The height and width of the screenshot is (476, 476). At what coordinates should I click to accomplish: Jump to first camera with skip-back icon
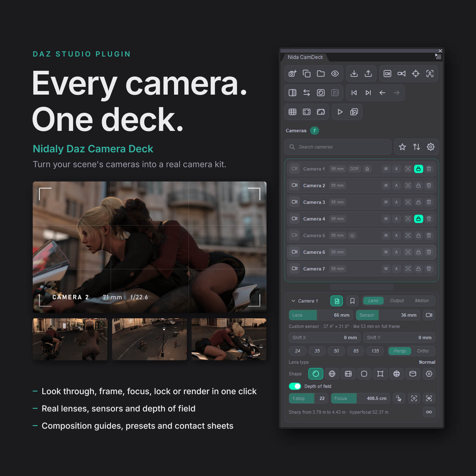coord(354,93)
